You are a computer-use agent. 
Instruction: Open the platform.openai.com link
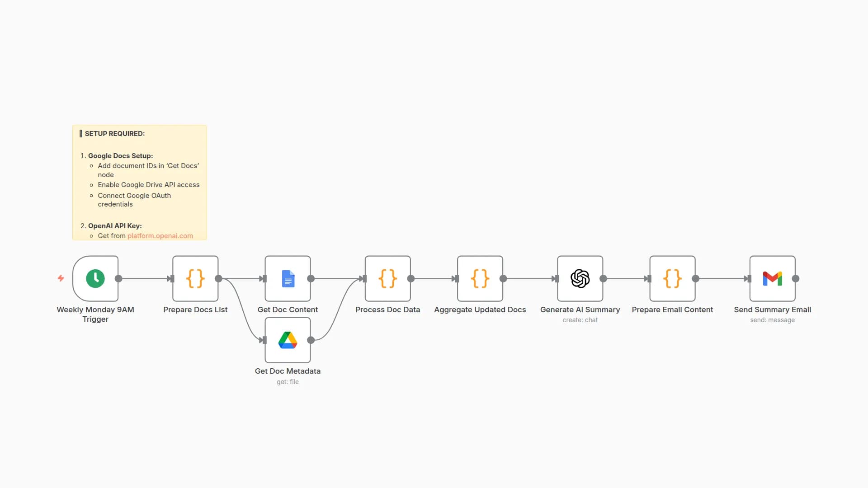(160, 236)
